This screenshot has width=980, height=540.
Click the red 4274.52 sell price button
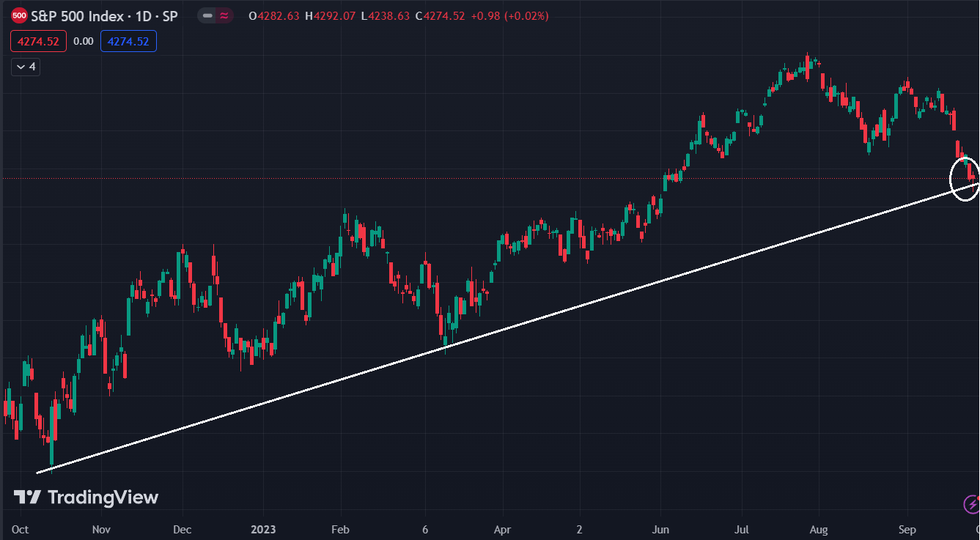point(38,42)
